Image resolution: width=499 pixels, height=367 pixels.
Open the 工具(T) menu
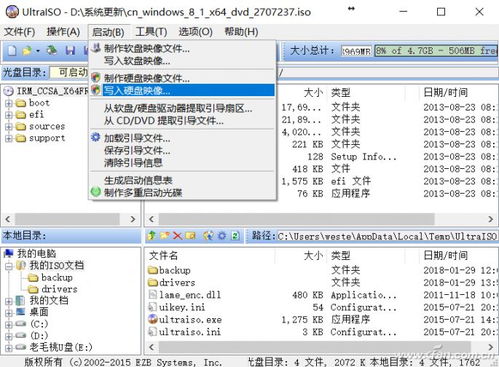151,32
